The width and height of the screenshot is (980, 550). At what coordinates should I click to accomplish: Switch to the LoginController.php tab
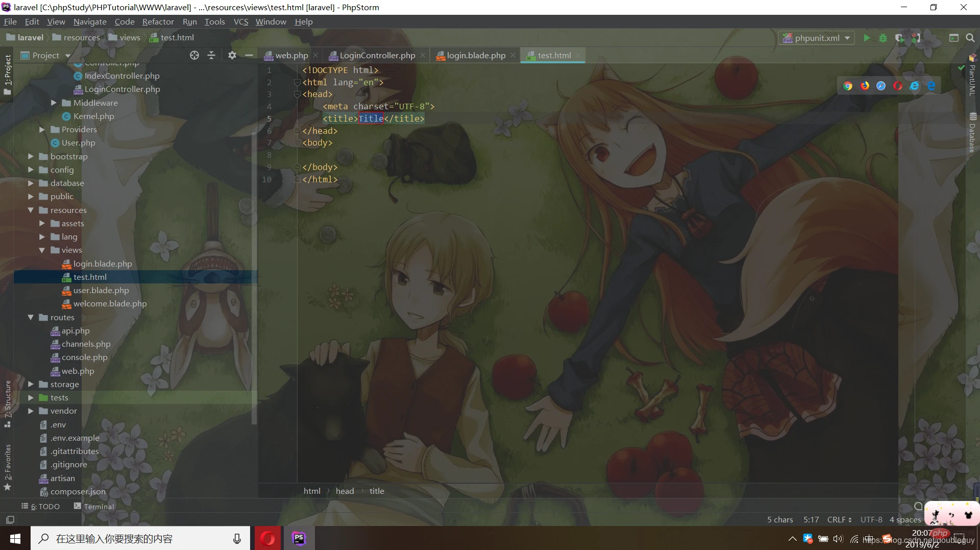[x=377, y=55]
